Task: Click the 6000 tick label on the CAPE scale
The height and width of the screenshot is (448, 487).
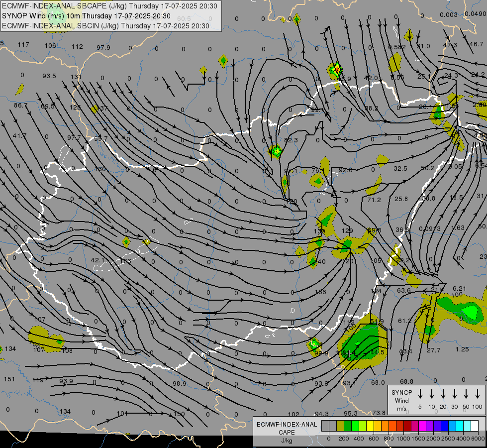Action: coord(479,439)
